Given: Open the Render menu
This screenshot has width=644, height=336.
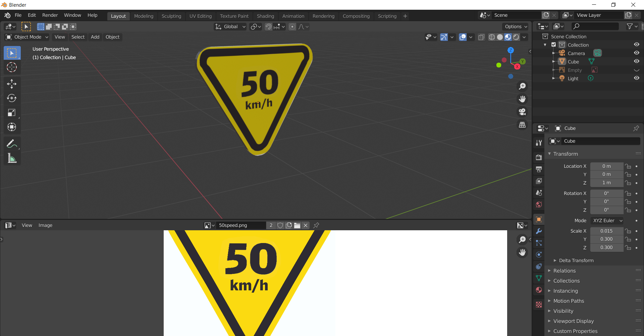Looking at the screenshot, I should (50, 15).
